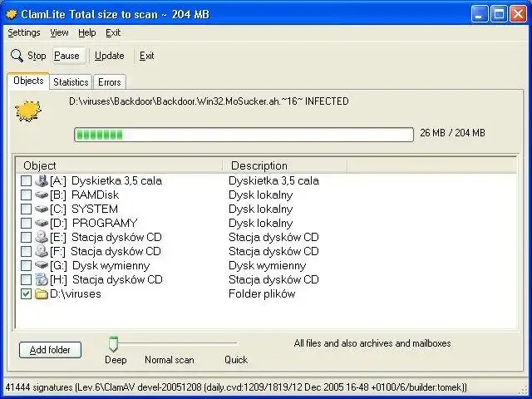The image size is (532, 399).
Task: Click the Update toolbar button
Action: (x=109, y=56)
